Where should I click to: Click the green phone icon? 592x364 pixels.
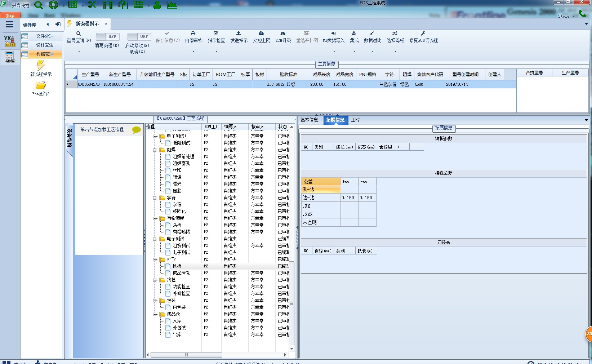[x=582, y=13]
